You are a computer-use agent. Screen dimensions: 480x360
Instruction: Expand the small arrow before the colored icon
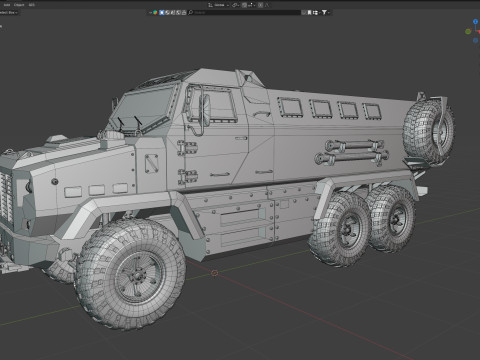[150, 13]
